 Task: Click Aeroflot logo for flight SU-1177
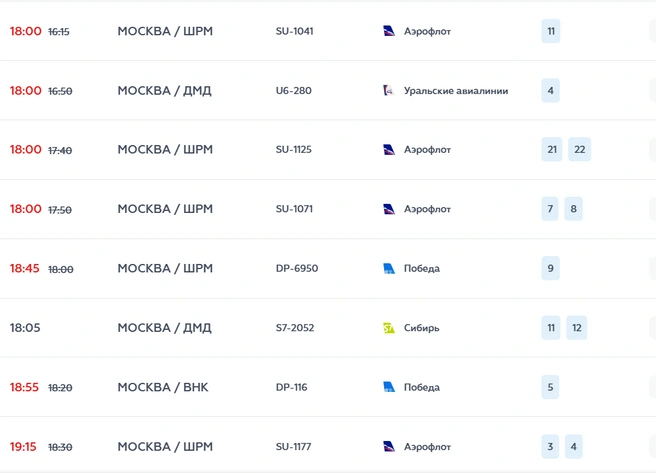point(389,446)
